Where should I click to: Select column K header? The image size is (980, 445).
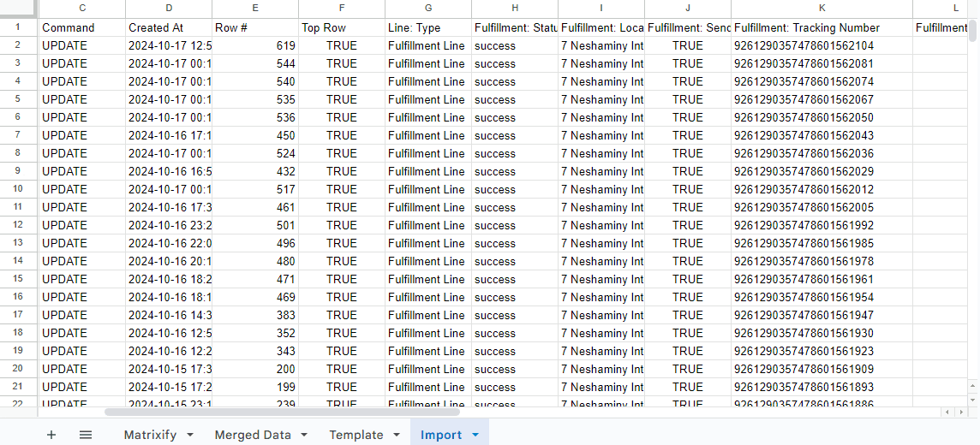click(822, 9)
